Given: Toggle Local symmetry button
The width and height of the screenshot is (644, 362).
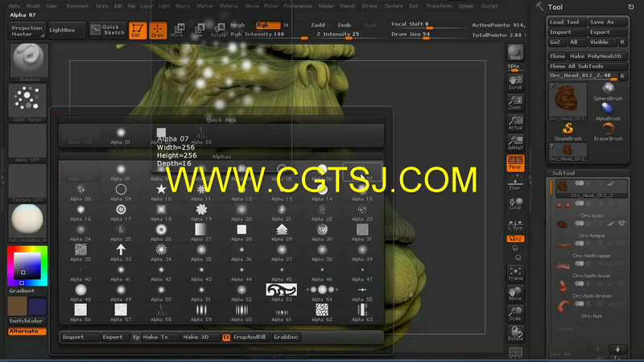Looking at the screenshot, I should (x=515, y=204).
